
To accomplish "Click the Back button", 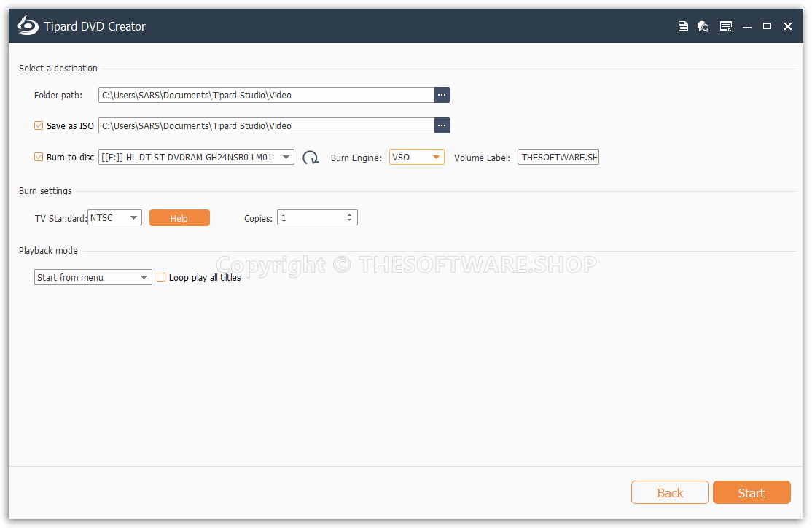I will [670, 492].
